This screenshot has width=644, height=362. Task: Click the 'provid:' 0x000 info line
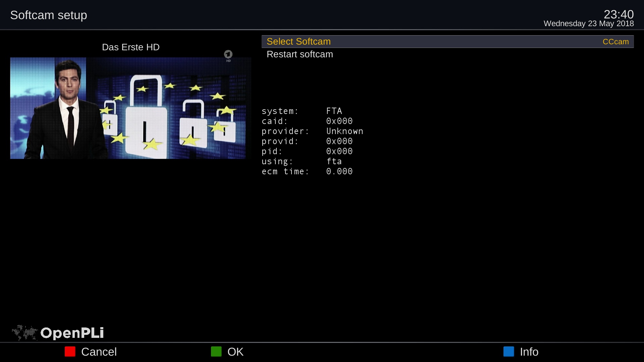307,141
